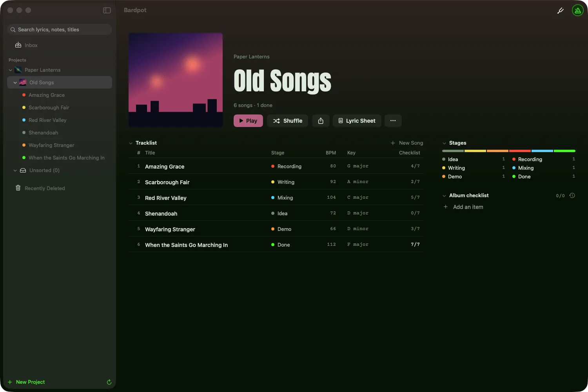This screenshot has width=588, height=392.
Task: Click the red dot next to Amazing Grace in sidebar
Action: coord(24,95)
